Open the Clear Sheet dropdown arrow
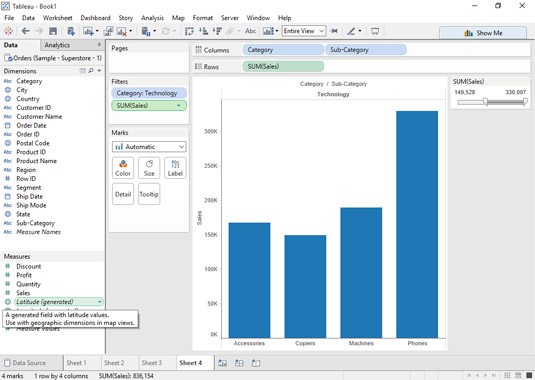This screenshot has width=535, height=380. pyautogui.click(x=130, y=31)
